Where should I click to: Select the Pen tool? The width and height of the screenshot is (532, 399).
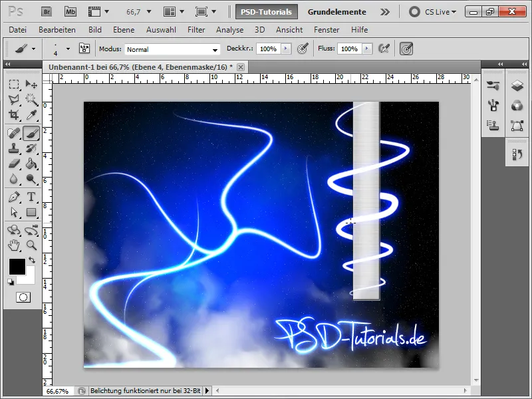pos(14,197)
